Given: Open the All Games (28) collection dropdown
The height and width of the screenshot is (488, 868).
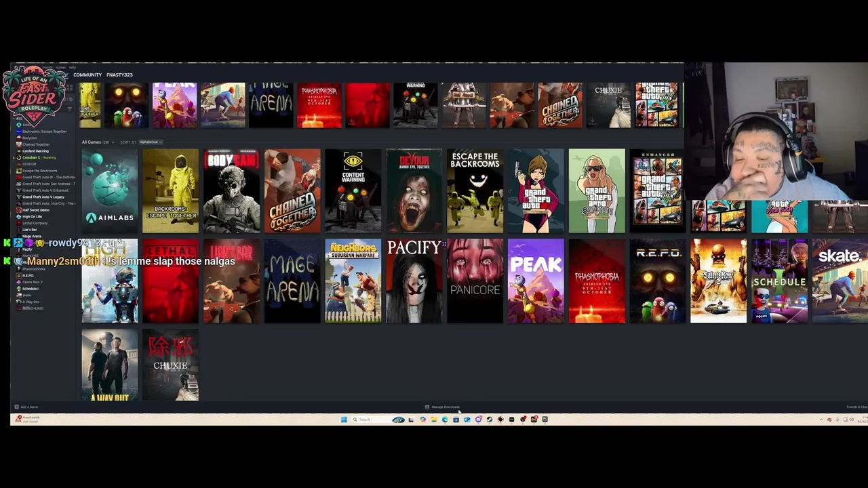Looking at the screenshot, I should pyautogui.click(x=98, y=142).
